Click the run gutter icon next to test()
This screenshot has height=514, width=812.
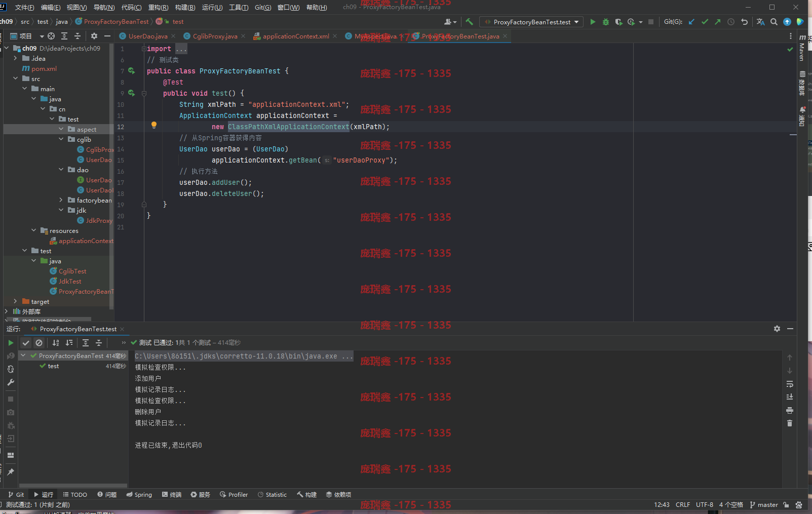tap(132, 93)
